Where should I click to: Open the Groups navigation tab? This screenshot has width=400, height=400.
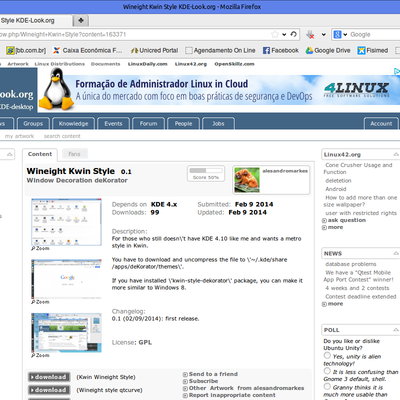[33, 124]
